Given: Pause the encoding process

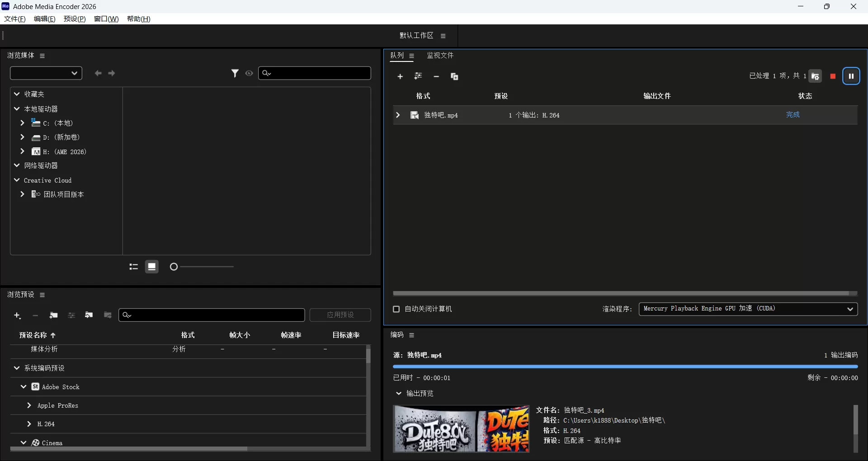Looking at the screenshot, I should click(851, 76).
